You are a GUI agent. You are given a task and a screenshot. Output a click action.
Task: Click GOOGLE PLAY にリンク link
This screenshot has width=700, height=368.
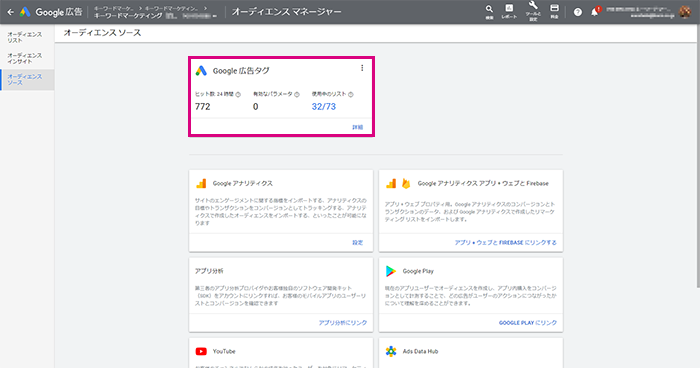(x=528, y=322)
